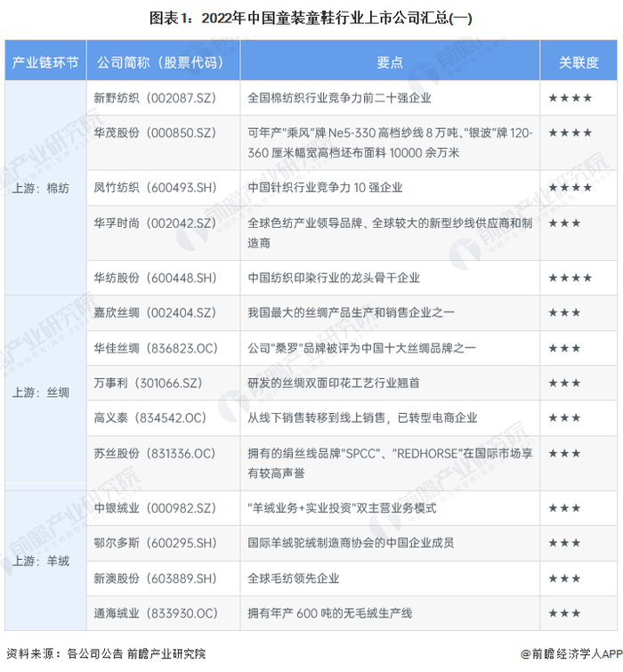This screenshot has width=623, height=672.
Task: Click the 公司简称（股票代码） column header
Action: click(x=163, y=62)
